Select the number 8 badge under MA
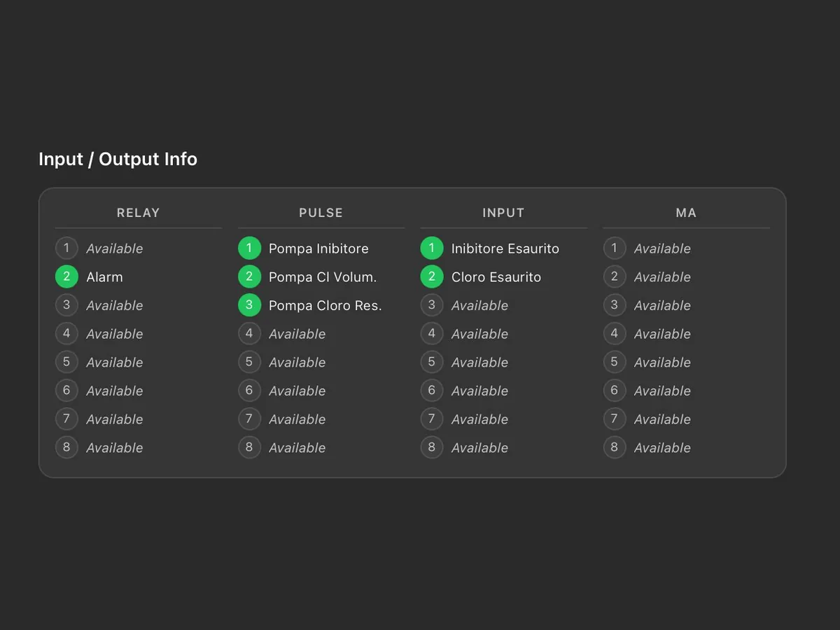 [x=615, y=447]
